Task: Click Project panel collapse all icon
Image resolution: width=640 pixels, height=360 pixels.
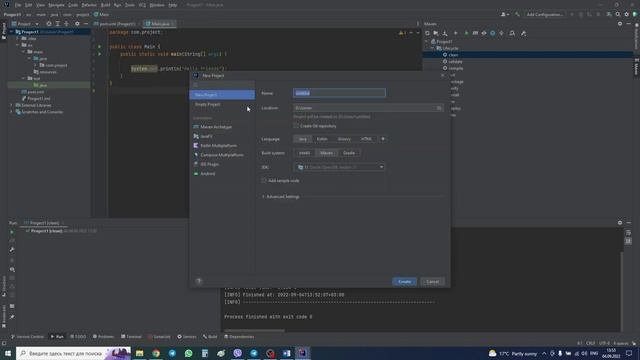Action: tap(67, 24)
